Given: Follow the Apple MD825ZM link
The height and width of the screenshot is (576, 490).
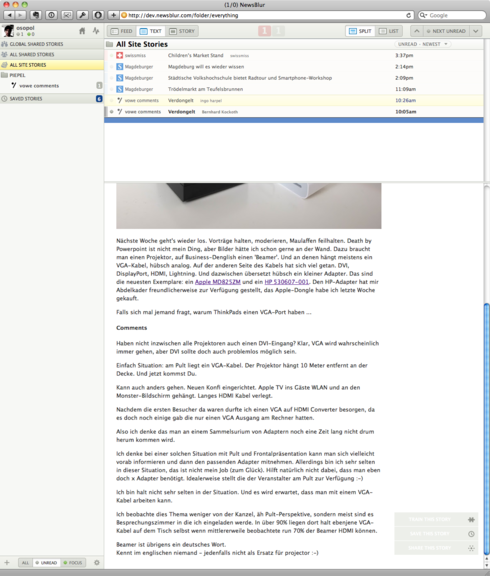Looking at the screenshot, I should click(217, 282).
